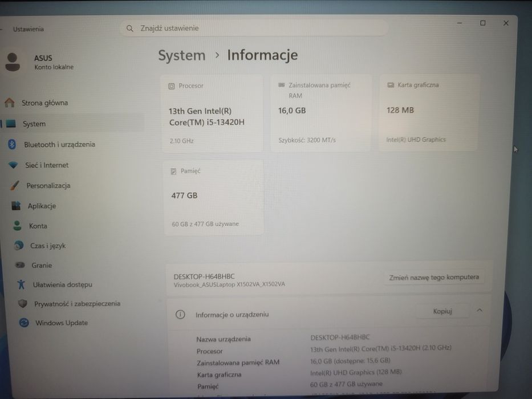Screen dimensions: 532x399
Task: Click the 60 GB z 477 GB używane text on card
Action: [x=205, y=224]
